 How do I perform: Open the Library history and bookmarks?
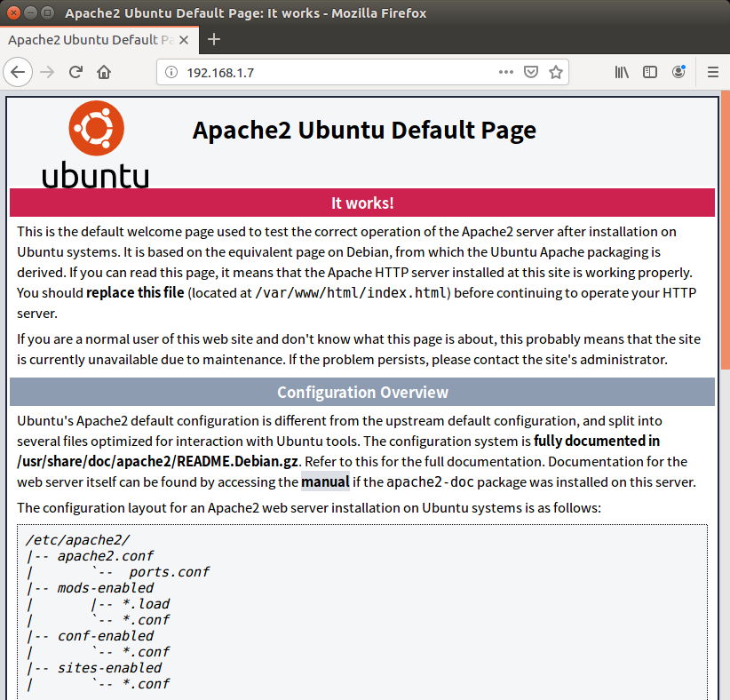622,72
